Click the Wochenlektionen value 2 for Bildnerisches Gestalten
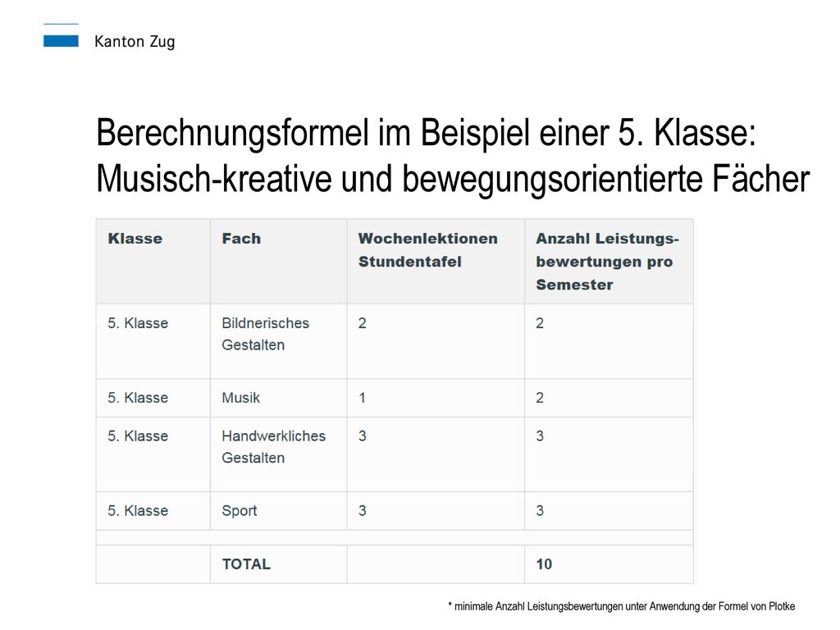 362,323
